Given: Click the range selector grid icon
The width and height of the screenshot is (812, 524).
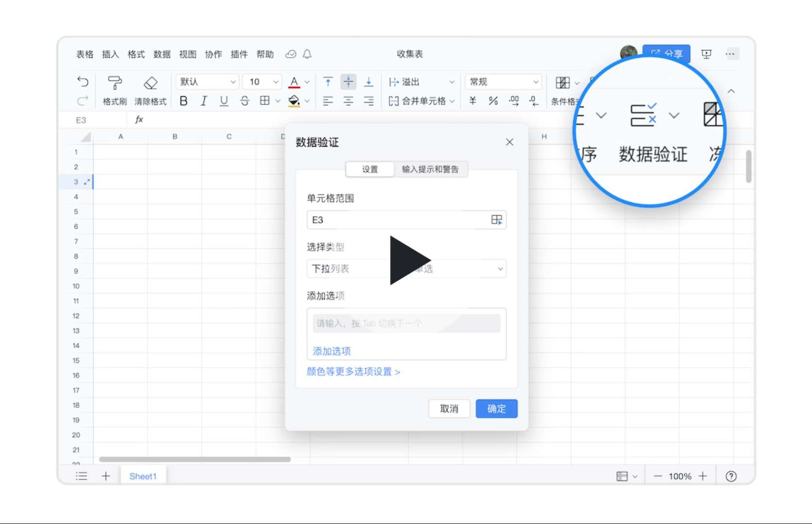Looking at the screenshot, I should [496, 220].
